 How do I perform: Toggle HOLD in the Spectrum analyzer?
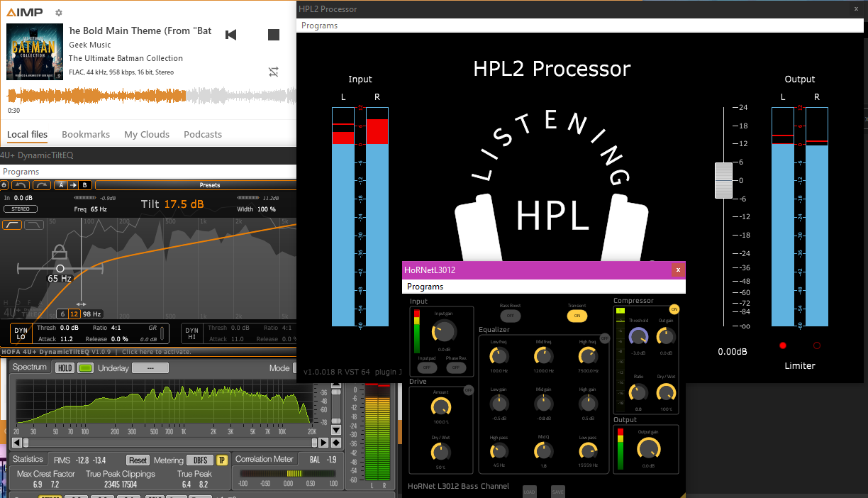(65, 367)
